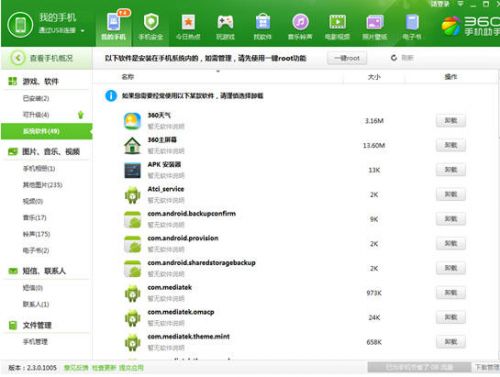Click the 360天气 weather app icon

coord(133,121)
